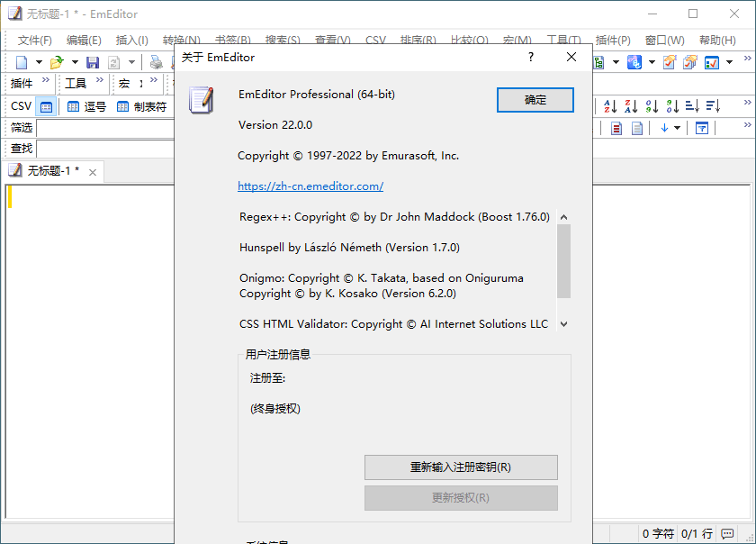Select the 无标题-1 document tab
756x544 pixels.
coord(47,170)
